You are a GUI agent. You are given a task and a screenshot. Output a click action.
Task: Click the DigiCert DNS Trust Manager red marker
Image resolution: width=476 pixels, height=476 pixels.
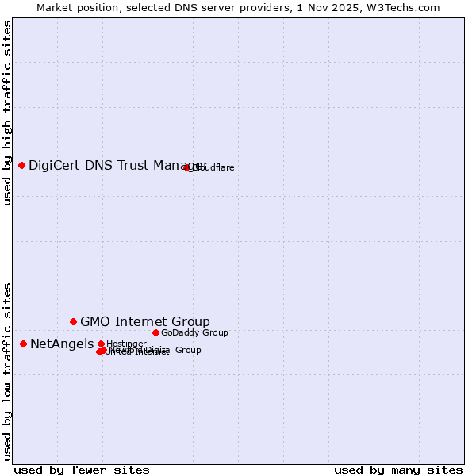(x=21, y=165)
